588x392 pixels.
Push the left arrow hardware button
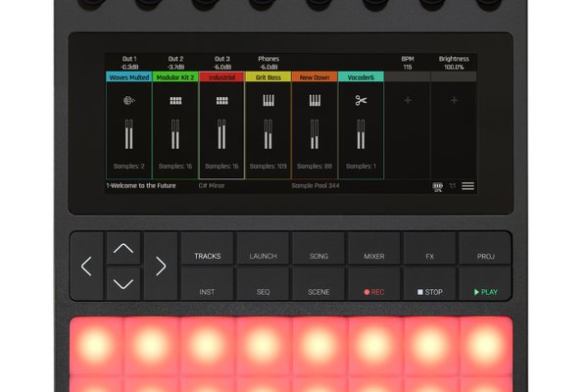86,267
